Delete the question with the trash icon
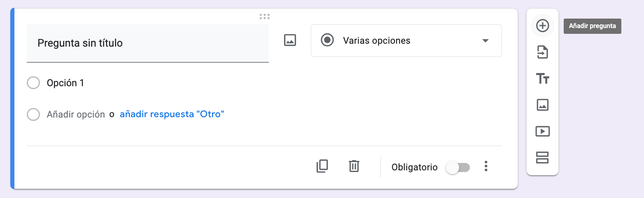The width and height of the screenshot is (644, 198). 354,166
